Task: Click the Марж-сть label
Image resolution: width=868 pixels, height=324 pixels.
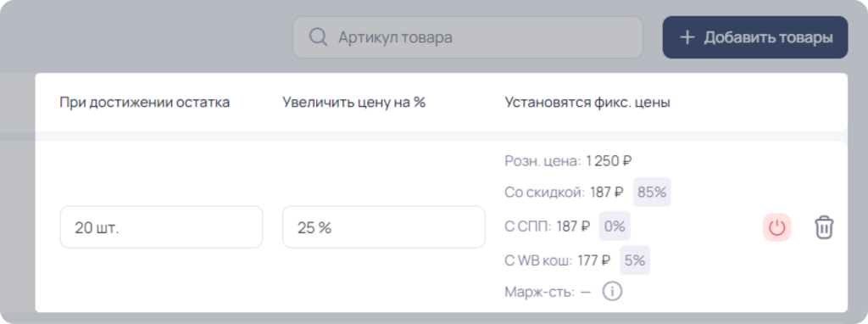Action: pyautogui.click(x=540, y=292)
